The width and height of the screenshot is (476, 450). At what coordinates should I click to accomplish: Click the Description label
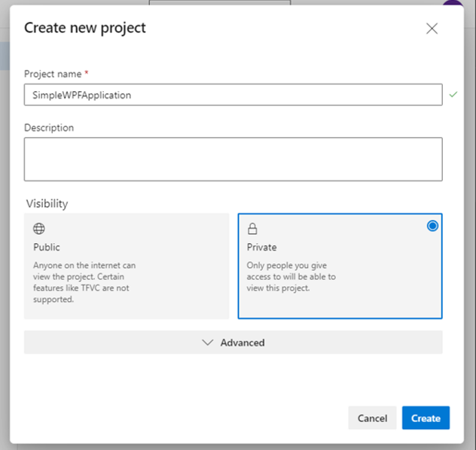click(x=49, y=128)
